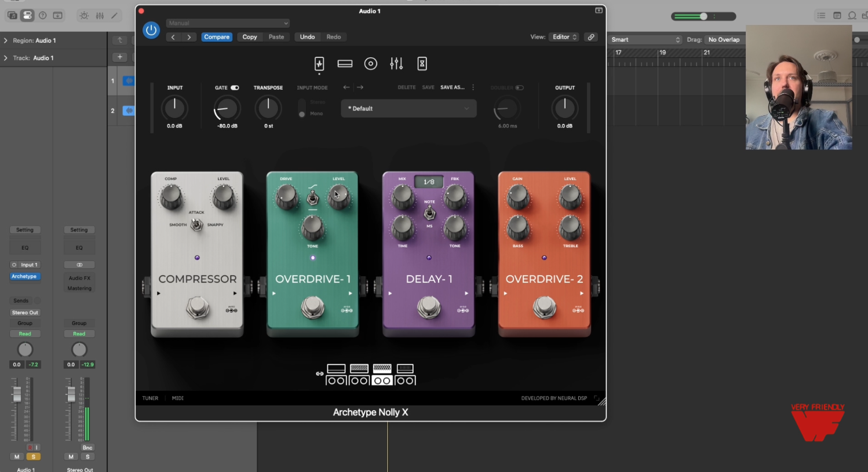Click the Audio 1 Setting button
Viewport: 868px width, 472px height.
click(x=25, y=230)
